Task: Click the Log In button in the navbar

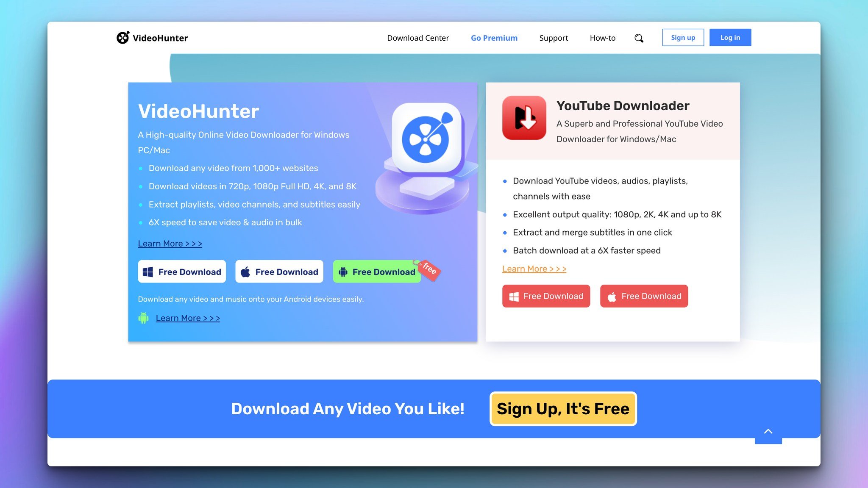Action: pyautogui.click(x=730, y=38)
